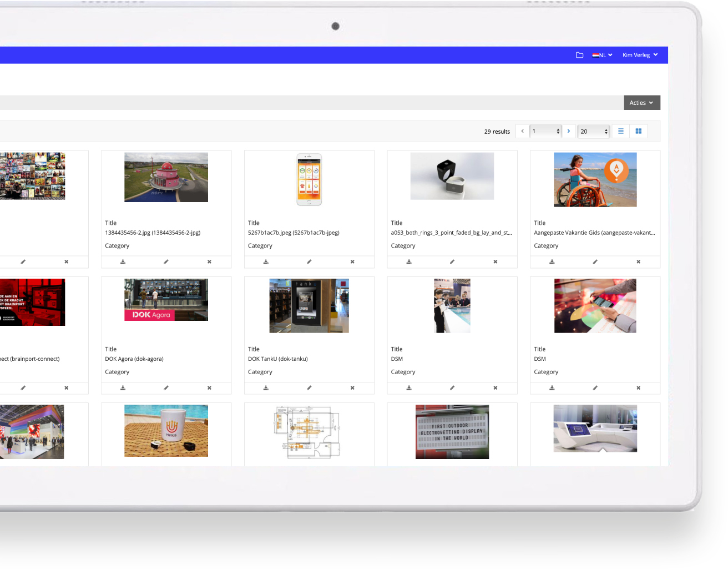Edit the 5267b1ac7b.jpeg item
728x569 pixels.
coord(309,261)
